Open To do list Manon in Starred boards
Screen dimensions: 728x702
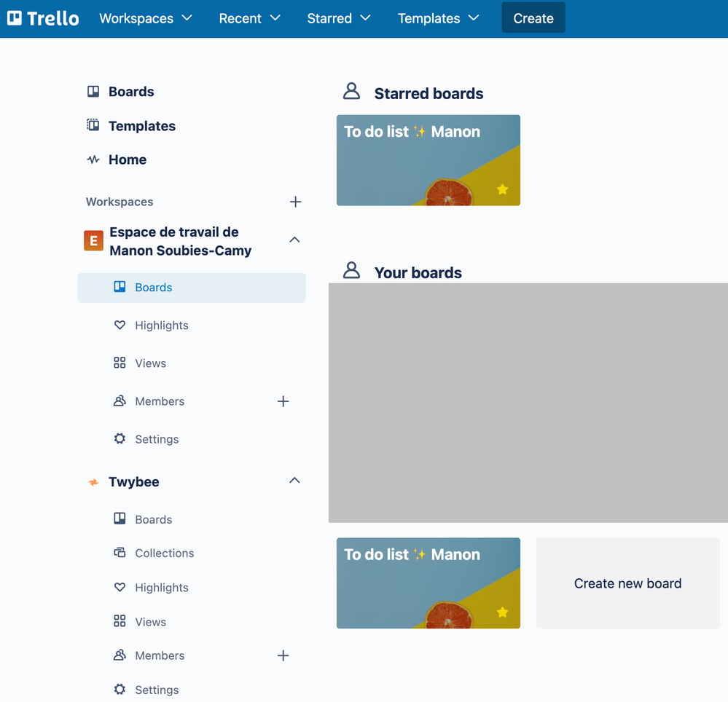(428, 160)
